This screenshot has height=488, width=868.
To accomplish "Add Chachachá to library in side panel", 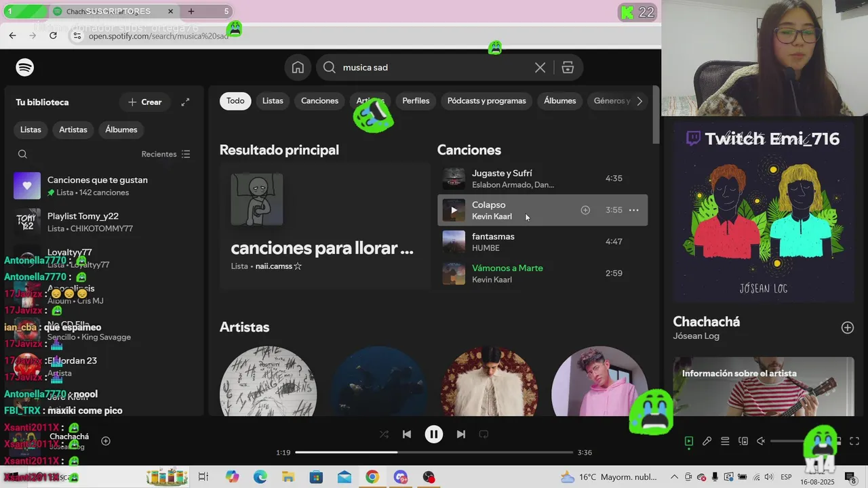I will [848, 328].
